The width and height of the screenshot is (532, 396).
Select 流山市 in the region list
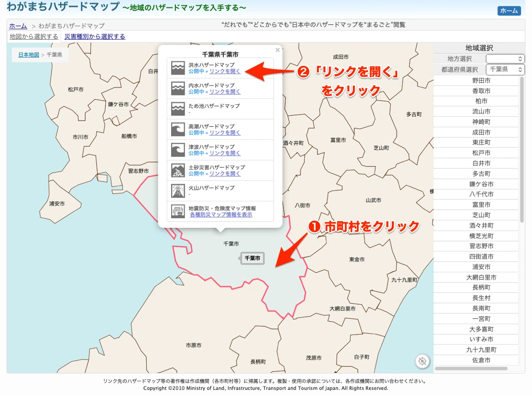(476, 111)
